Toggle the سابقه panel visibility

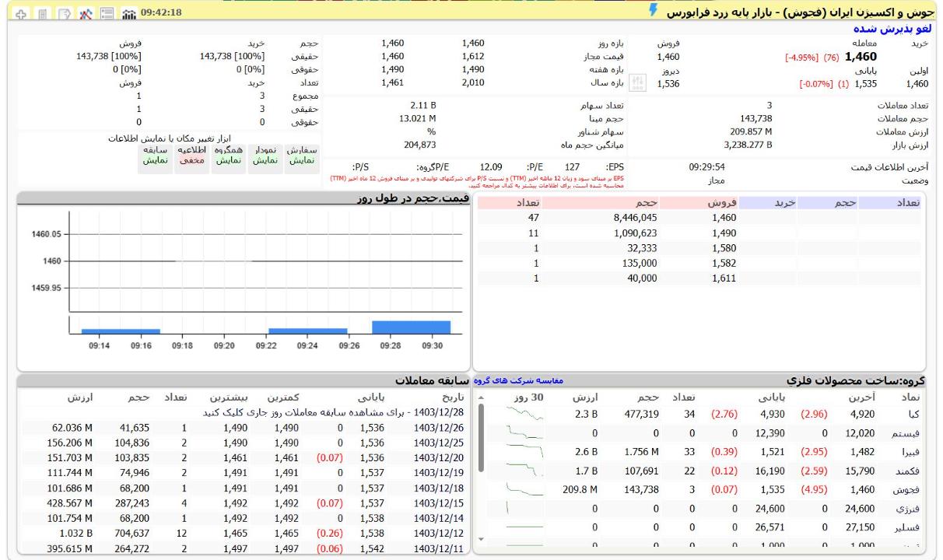coord(155,154)
